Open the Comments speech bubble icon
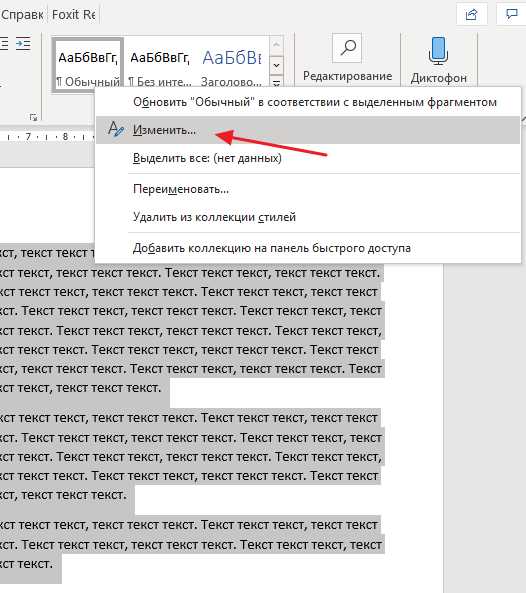The image size is (526, 593). (x=511, y=14)
